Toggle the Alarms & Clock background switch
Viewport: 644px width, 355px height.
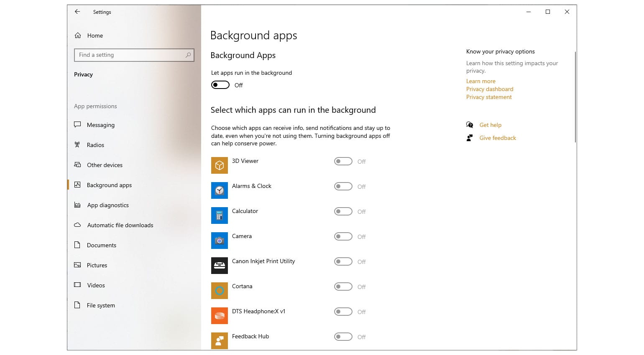click(343, 186)
